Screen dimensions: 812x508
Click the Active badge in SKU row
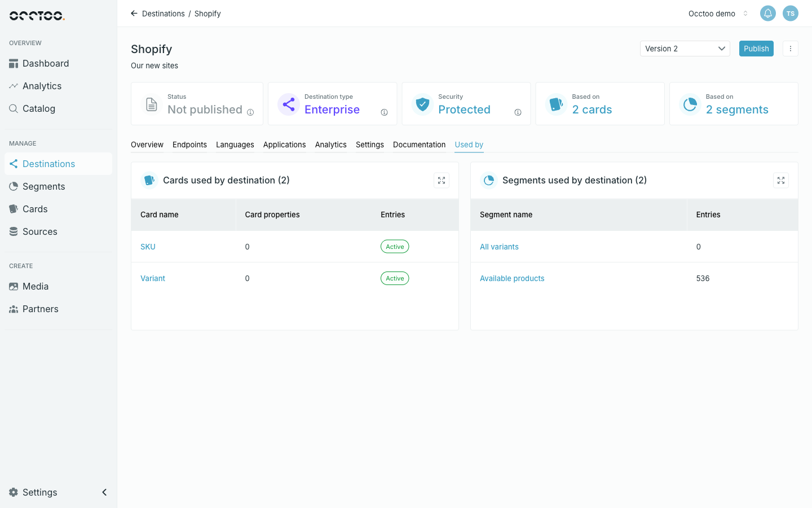click(x=395, y=247)
